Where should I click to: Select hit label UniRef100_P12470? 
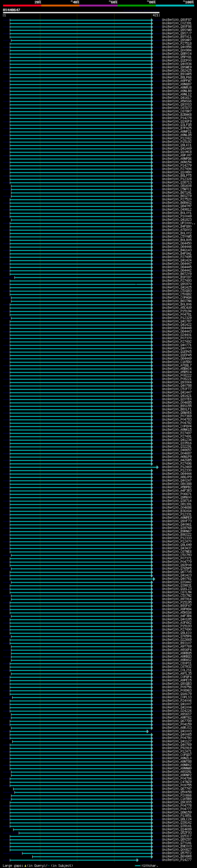[x=176, y=542]
